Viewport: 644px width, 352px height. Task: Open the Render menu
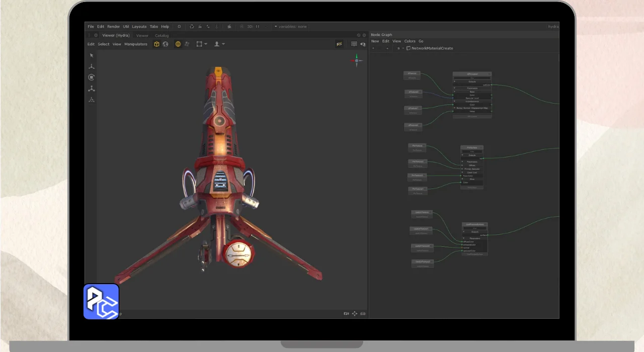pos(113,27)
